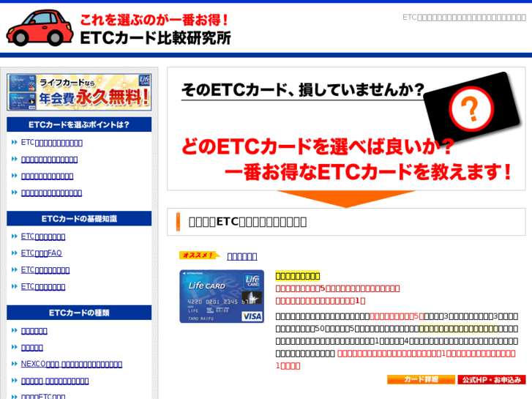Screen dimensions: 532x399
Task: Open the NEXCO sidebar link
Action: (72, 364)
